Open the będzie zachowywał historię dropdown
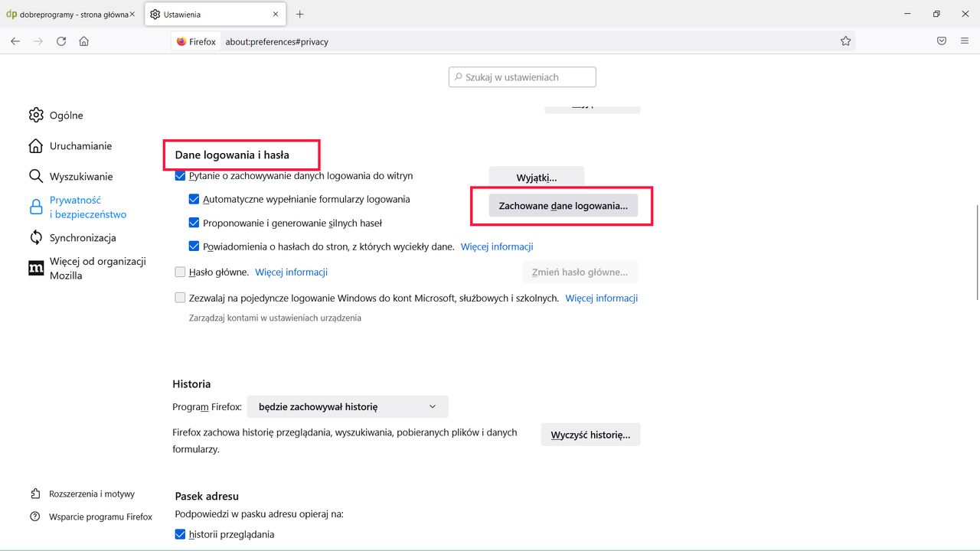 tap(347, 406)
